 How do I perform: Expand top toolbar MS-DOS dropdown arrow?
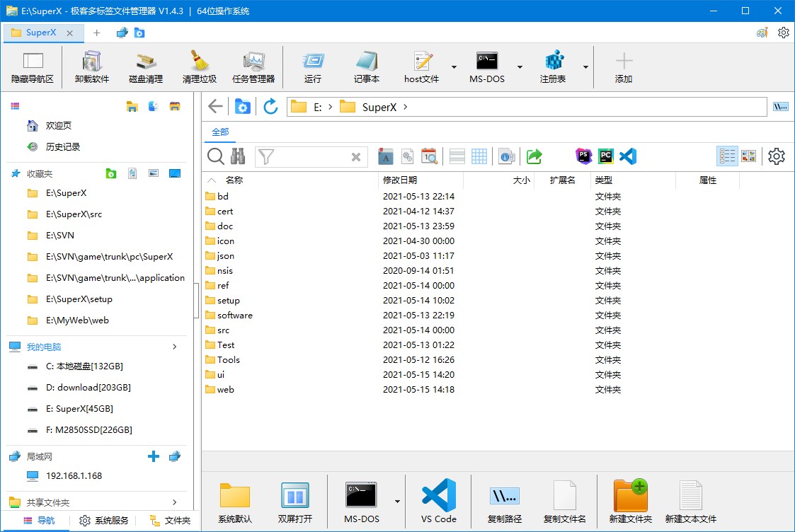coord(520,67)
